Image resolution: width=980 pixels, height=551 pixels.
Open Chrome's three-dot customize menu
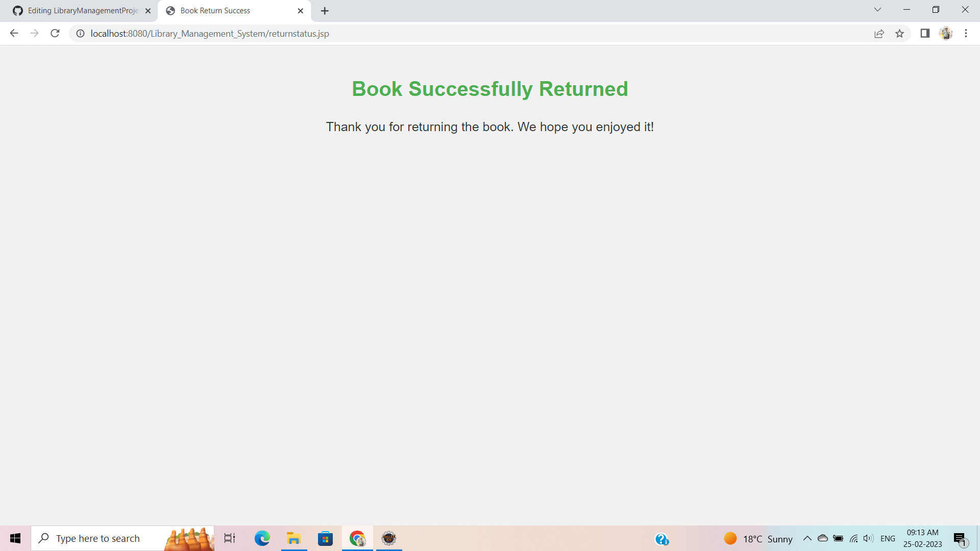pyautogui.click(x=966, y=33)
